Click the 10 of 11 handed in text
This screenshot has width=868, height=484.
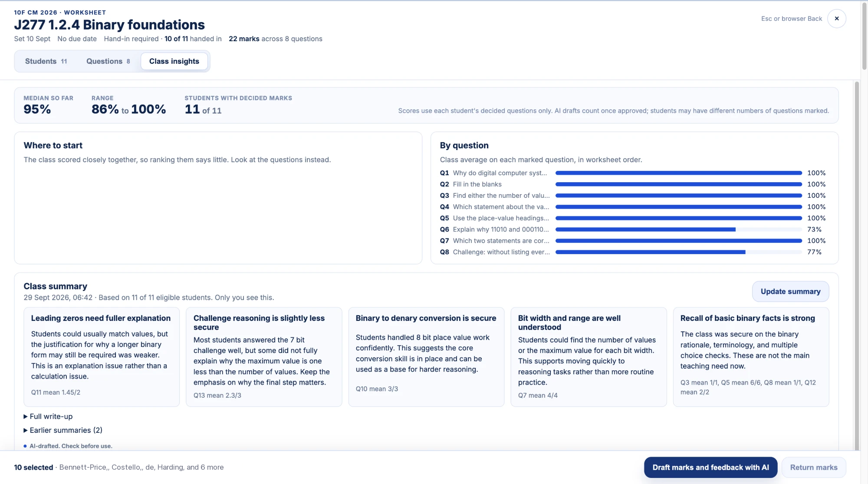193,39
